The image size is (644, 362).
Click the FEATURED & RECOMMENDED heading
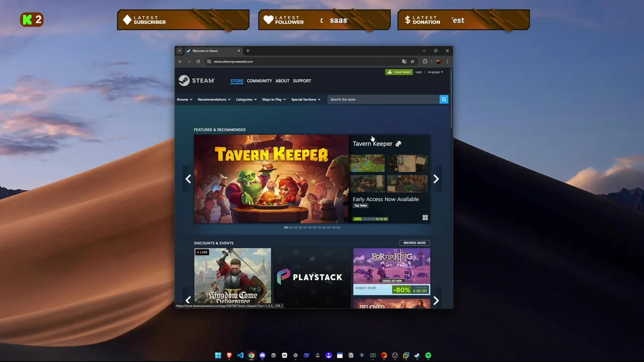click(x=220, y=130)
